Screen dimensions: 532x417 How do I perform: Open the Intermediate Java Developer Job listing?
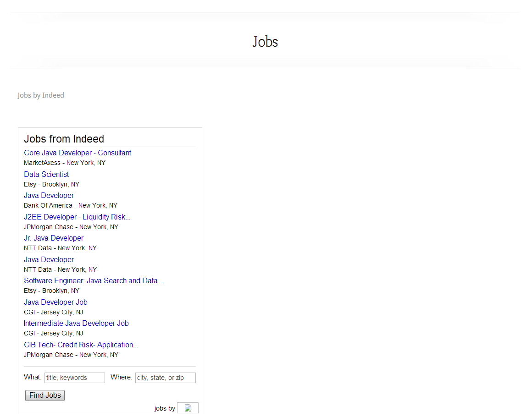point(76,323)
